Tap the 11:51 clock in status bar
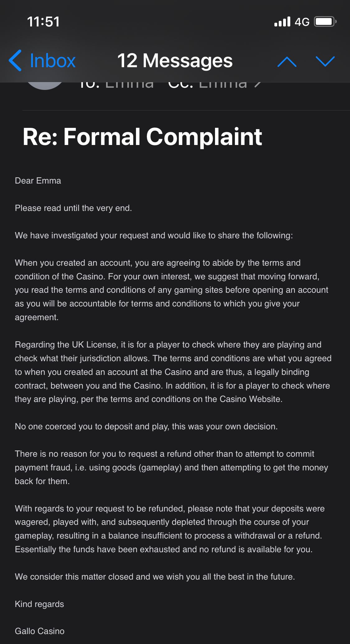 43,22
